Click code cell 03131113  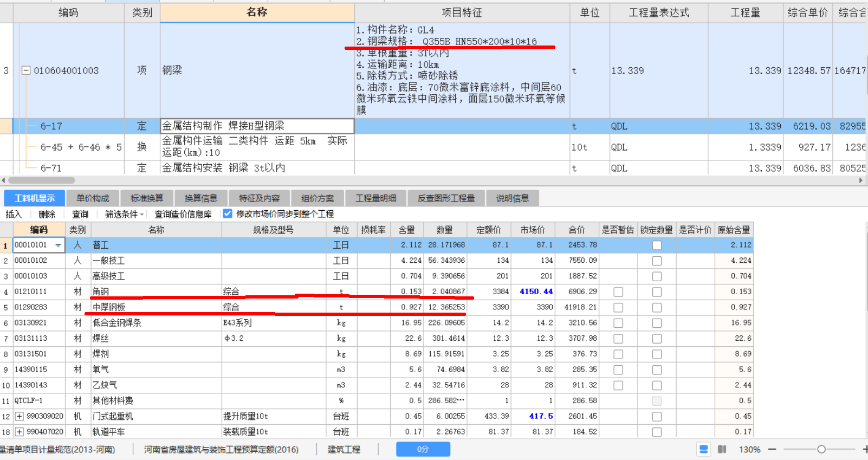(38, 338)
